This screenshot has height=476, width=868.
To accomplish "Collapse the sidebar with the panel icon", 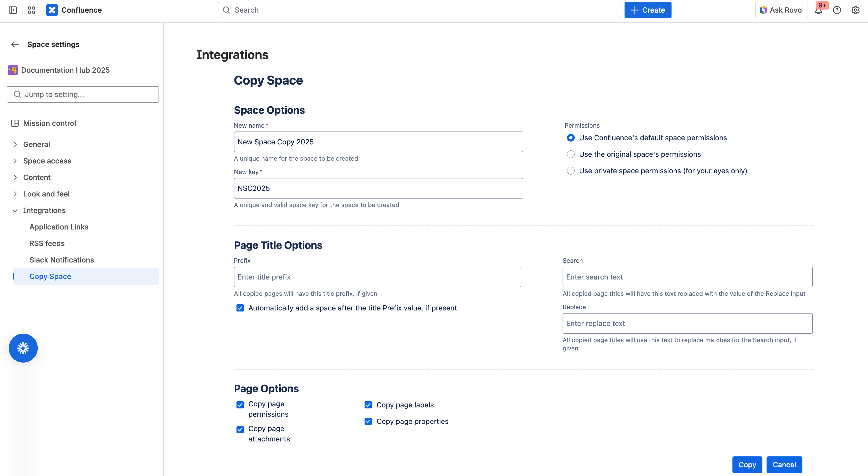I will click(13, 10).
